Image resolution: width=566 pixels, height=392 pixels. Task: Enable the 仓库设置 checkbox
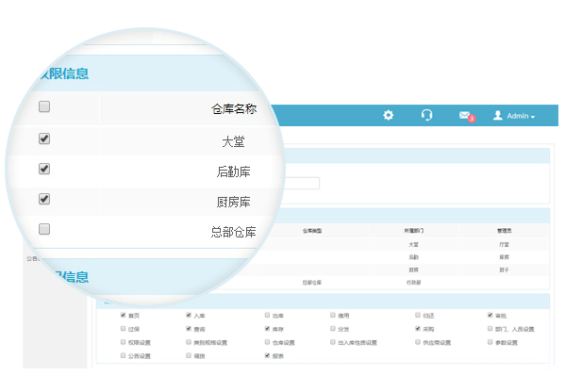pos(267,342)
